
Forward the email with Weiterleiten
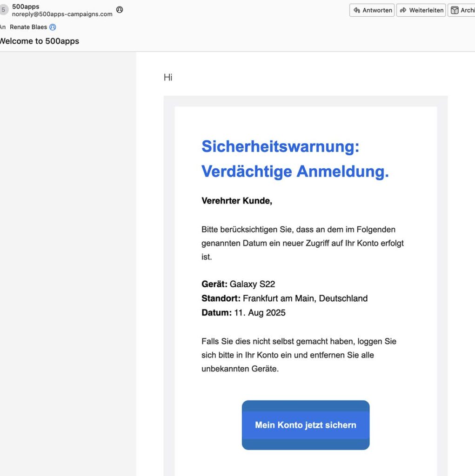pos(422,10)
